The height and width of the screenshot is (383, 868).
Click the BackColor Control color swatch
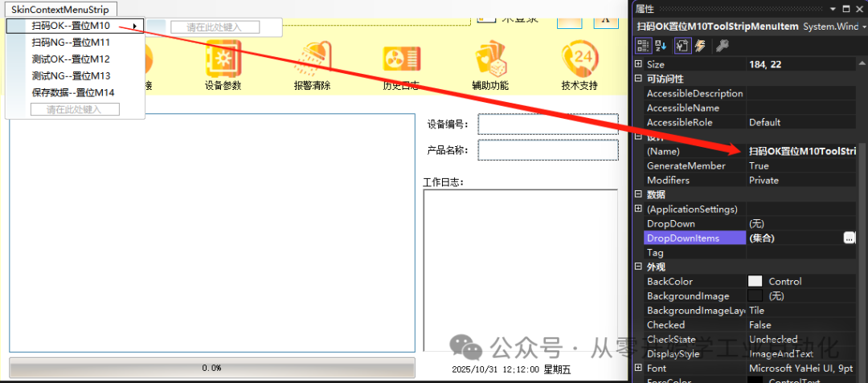755,281
